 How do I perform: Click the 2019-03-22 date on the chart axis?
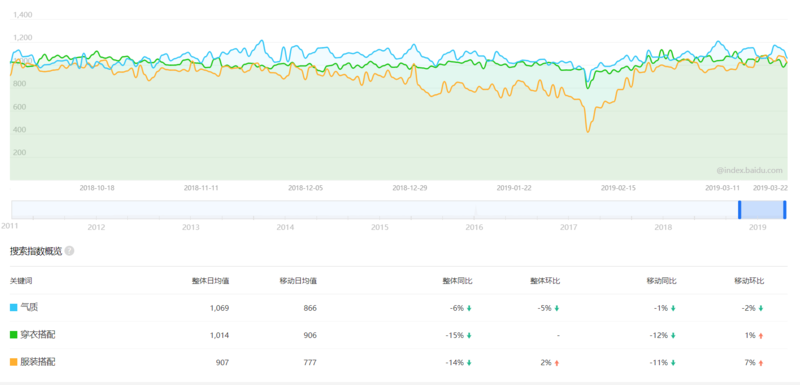pyautogui.click(x=770, y=188)
